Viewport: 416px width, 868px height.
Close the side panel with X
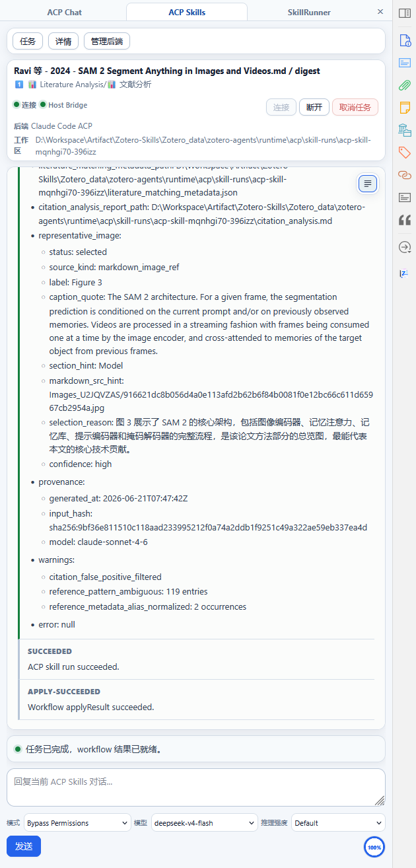[x=380, y=12]
